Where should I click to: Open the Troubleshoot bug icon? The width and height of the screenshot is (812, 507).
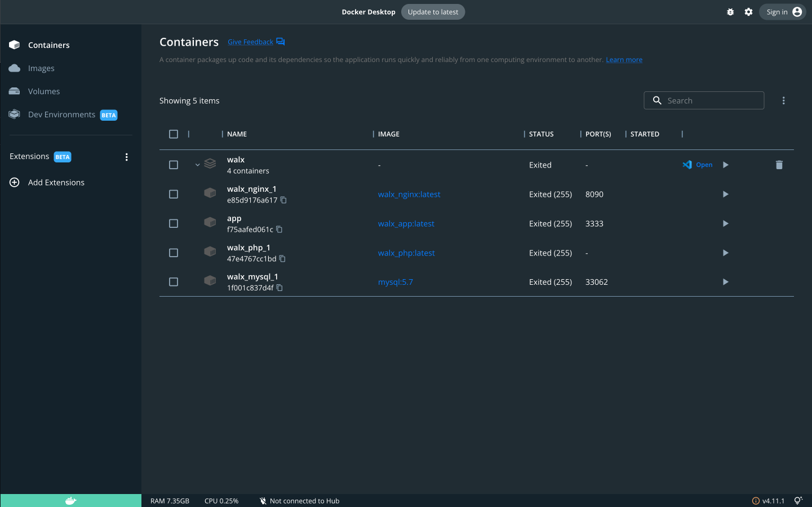pos(730,11)
